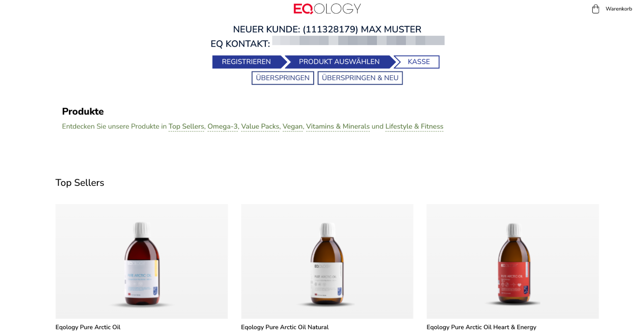Click the Pure Arctic Oil Heart & Energy title
644x335 pixels.
481,327
